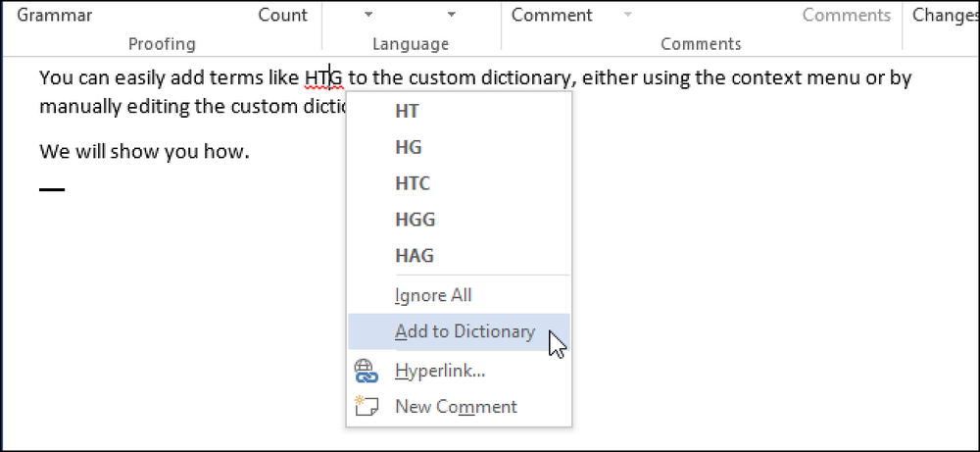This screenshot has height=452, width=980.
Task: Click the New Comment note icon
Action: [x=367, y=406]
